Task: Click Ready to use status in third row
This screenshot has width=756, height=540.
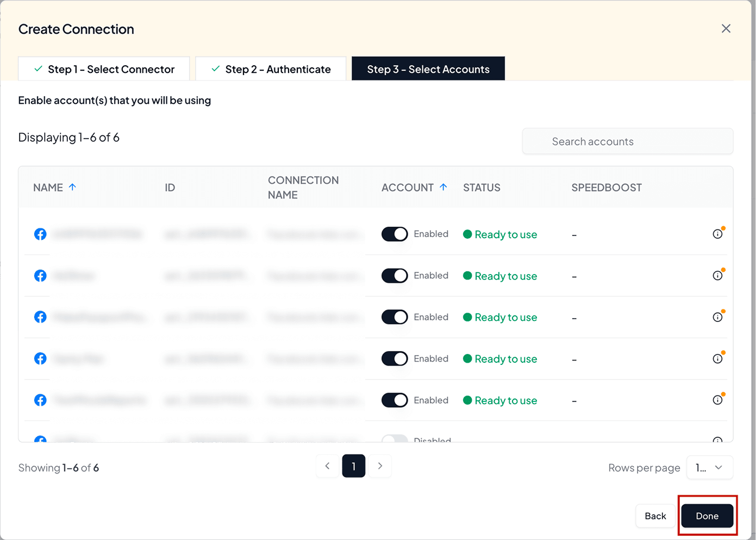Action: point(500,317)
